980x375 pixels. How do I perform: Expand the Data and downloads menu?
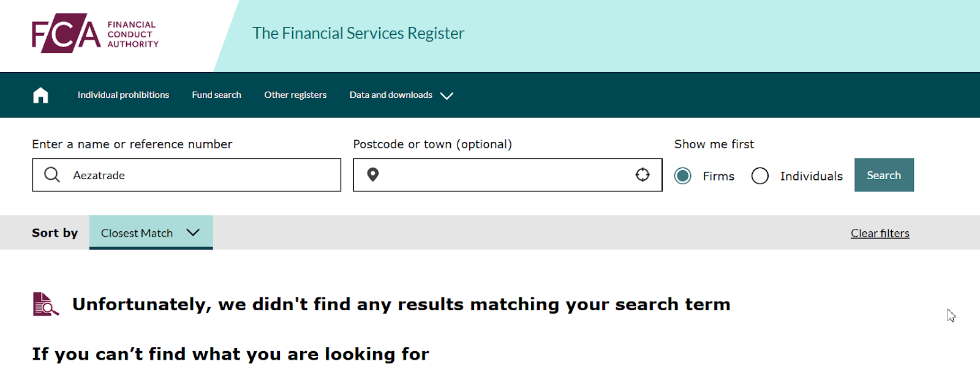click(401, 95)
